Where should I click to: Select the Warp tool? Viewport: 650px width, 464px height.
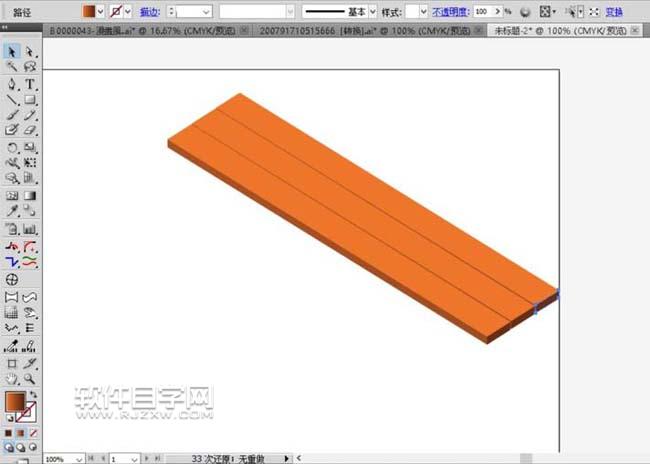(x=12, y=163)
